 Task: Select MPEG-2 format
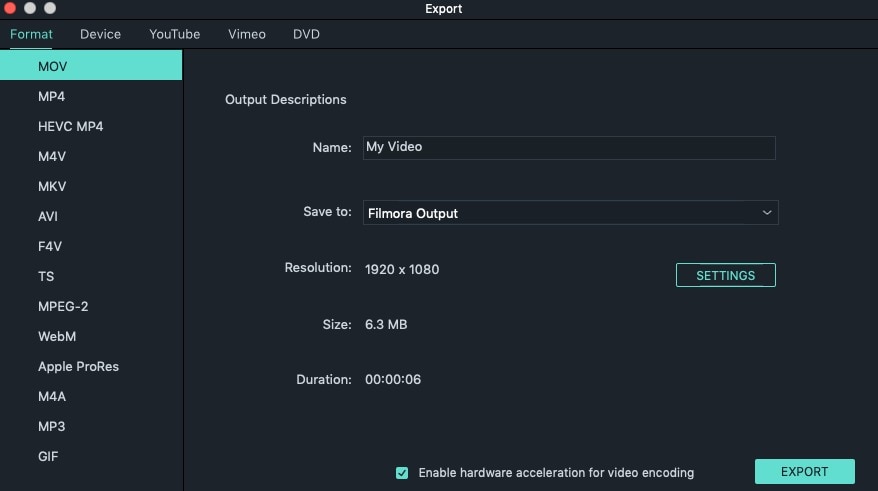click(x=63, y=307)
